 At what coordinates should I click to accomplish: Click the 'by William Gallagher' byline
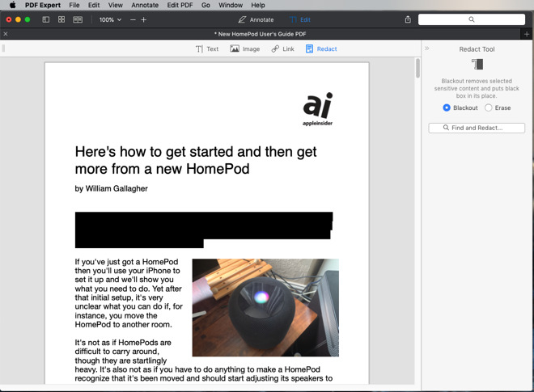pos(112,188)
